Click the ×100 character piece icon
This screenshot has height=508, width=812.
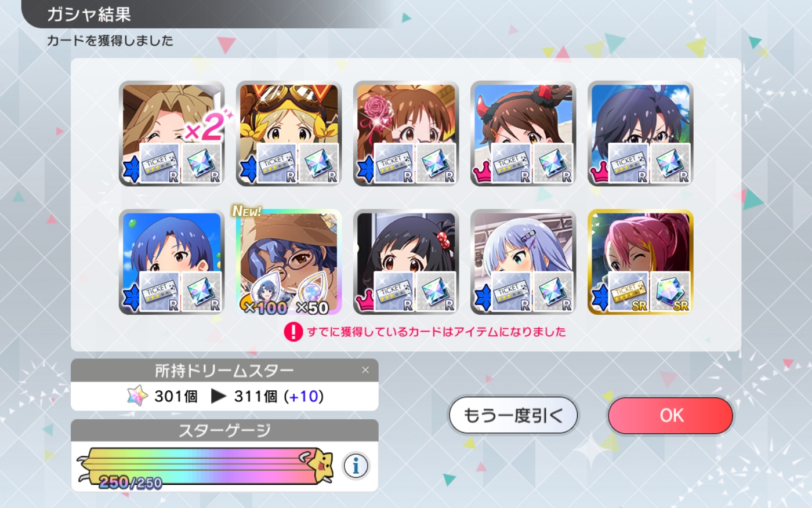266,293
